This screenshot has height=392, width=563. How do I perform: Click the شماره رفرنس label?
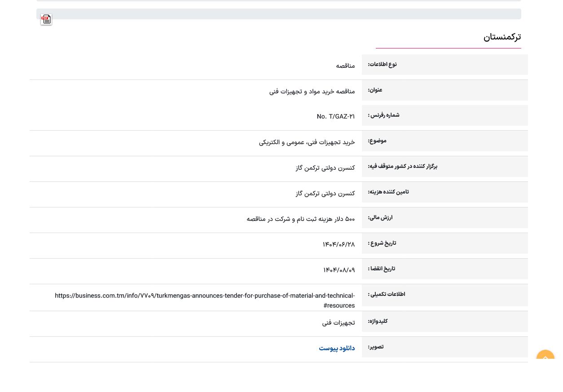pos(384,115)
